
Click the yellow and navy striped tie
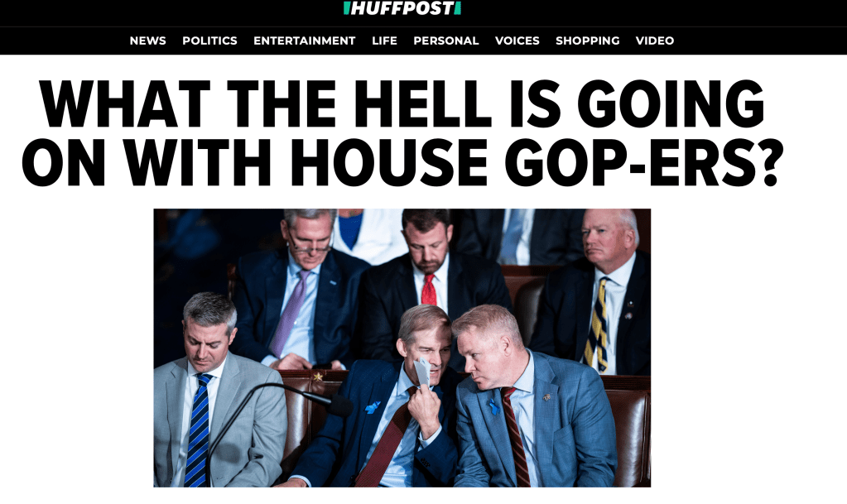597,324
